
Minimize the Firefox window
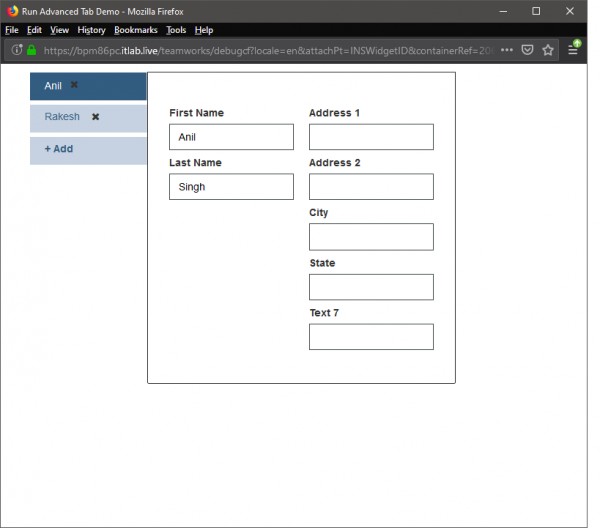(x=503, y=11)
